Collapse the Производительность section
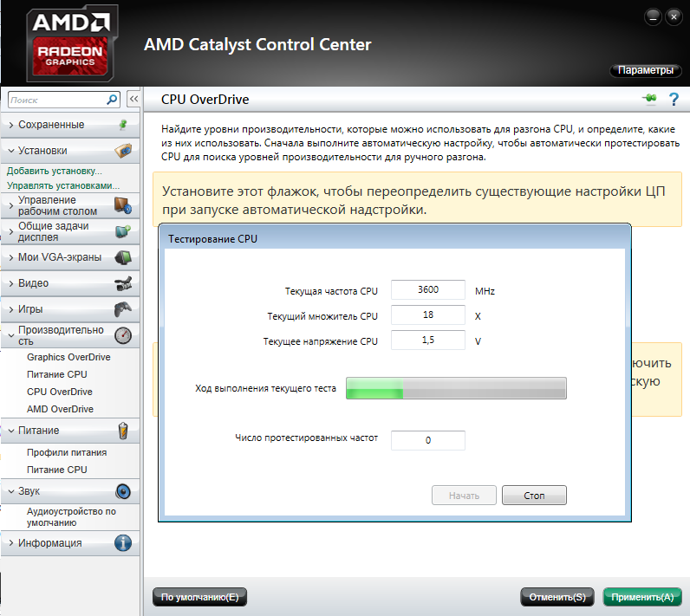This screenshot has height=616, width=690. coord(61,335)
